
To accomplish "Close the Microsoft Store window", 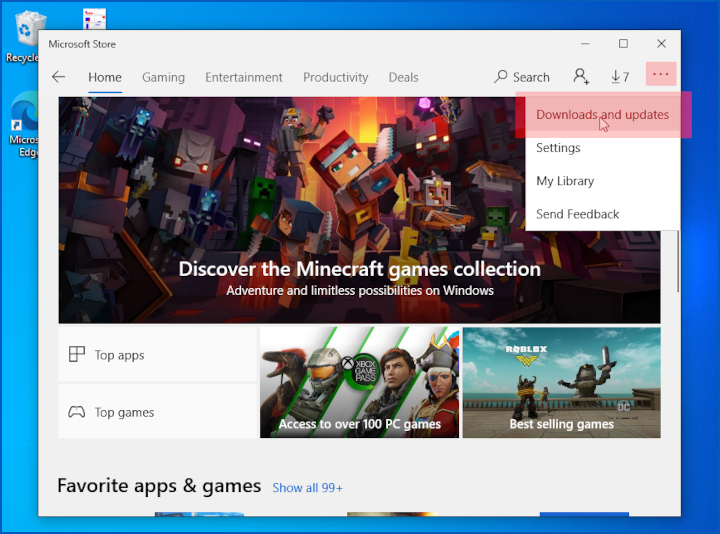I will coord(661,44).
